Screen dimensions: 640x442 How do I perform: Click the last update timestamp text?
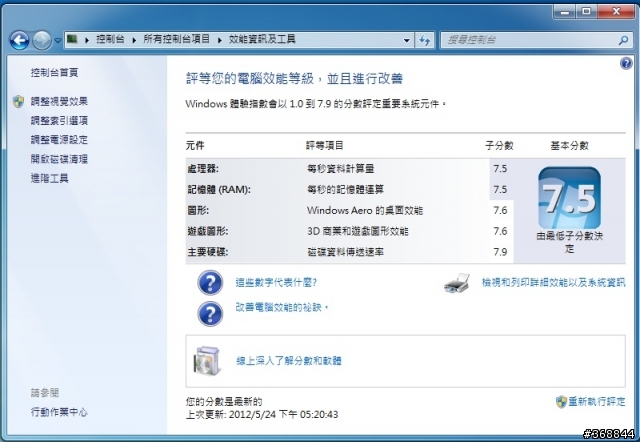(262, 415)
